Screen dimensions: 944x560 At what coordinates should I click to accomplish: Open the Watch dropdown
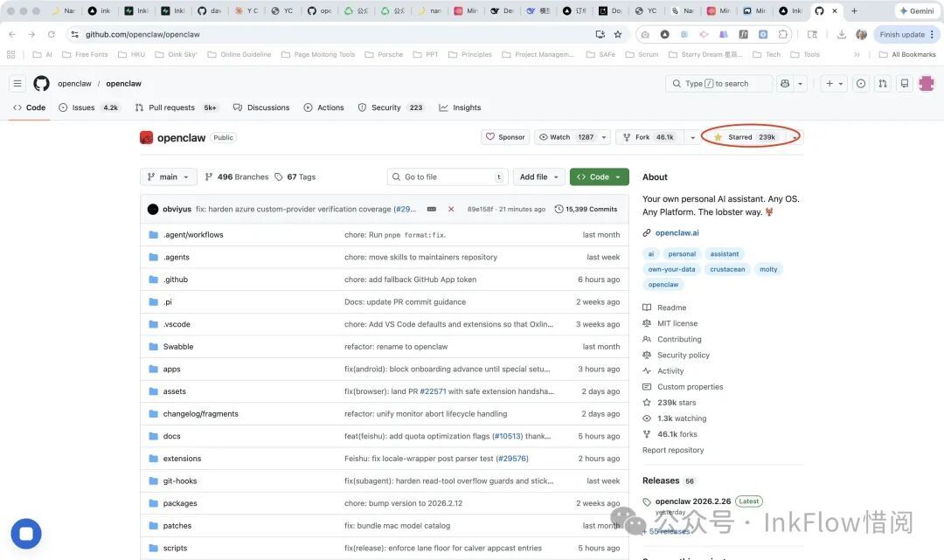click(573, 137)
